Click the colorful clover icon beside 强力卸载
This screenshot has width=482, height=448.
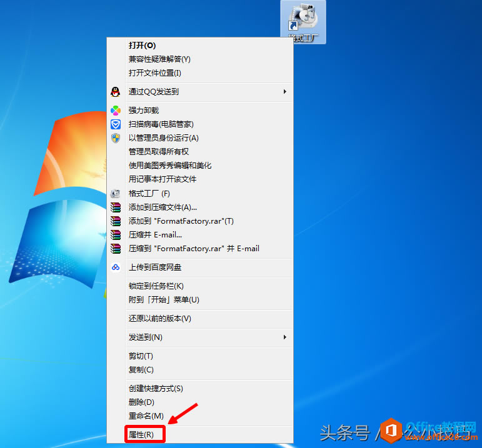(x=116, y=111)
